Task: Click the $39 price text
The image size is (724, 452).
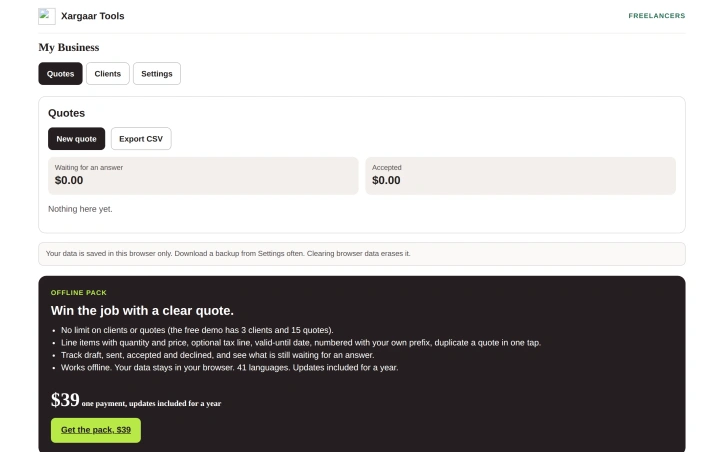Action: click(65, 400)
